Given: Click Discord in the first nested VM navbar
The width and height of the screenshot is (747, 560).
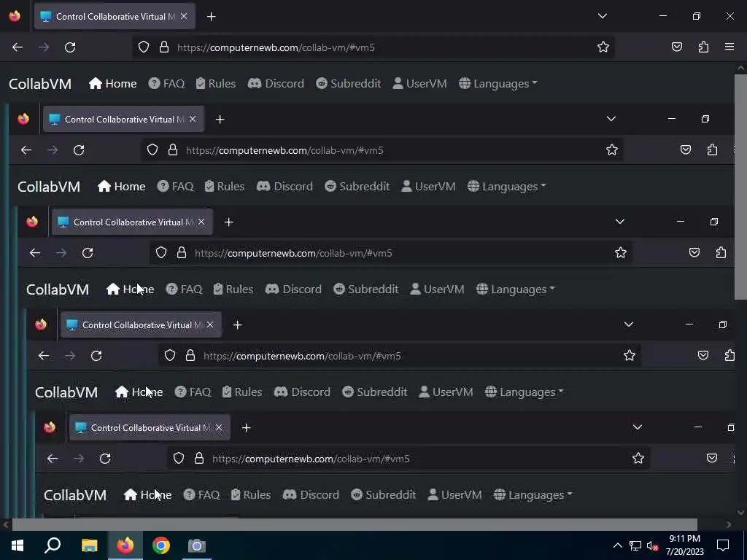Looking at the screenshot, I should 285,187.
